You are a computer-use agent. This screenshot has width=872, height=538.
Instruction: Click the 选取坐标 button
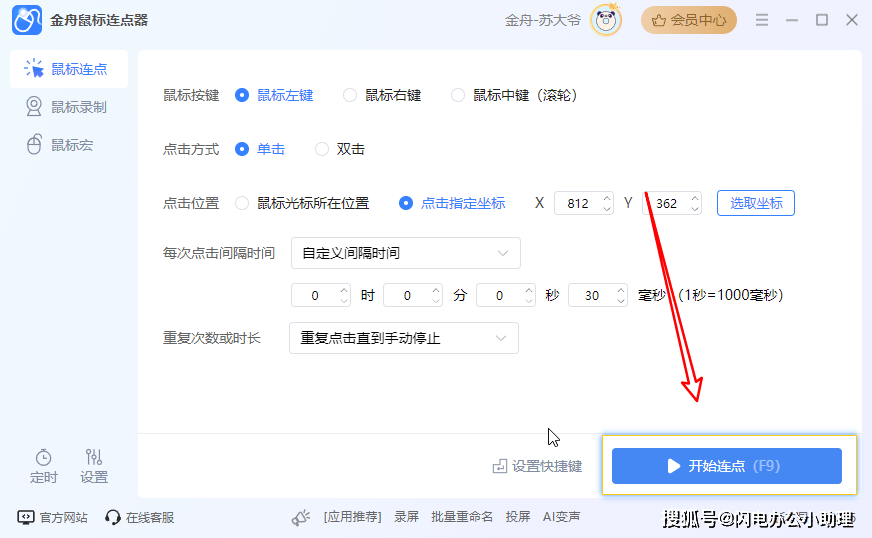point(756,203)
